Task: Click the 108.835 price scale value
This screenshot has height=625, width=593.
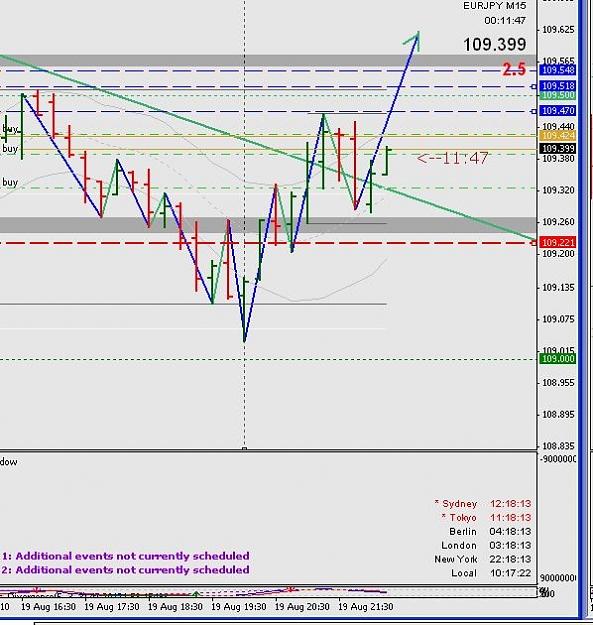Action: tap(558, 446)
